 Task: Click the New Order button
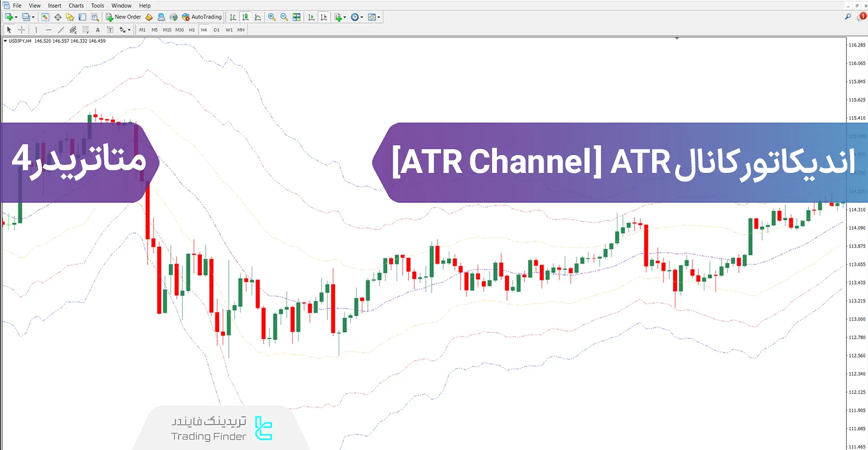click(x=123, y=17)
